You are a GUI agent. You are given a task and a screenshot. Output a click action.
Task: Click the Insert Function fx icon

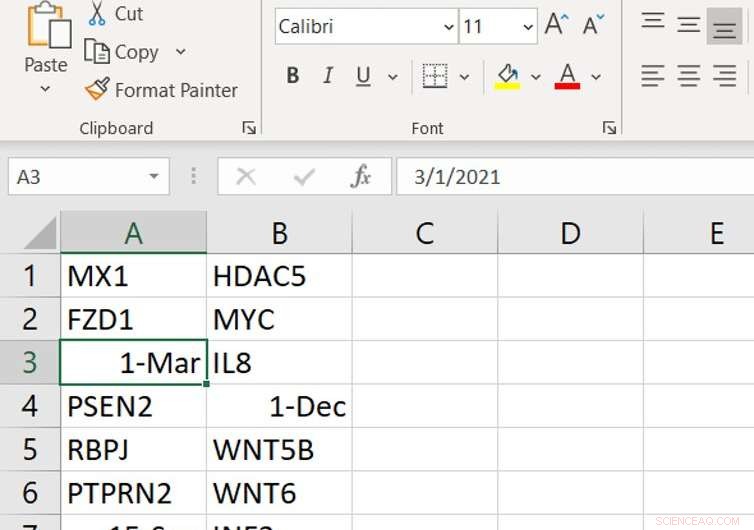(x=361, y=177)
